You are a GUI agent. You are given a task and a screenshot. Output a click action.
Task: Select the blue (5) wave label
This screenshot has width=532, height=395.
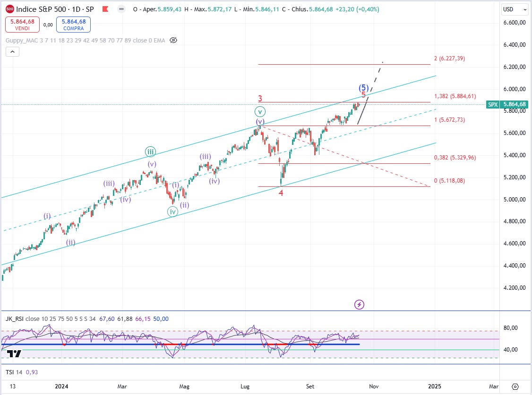[x=364, y=88]
